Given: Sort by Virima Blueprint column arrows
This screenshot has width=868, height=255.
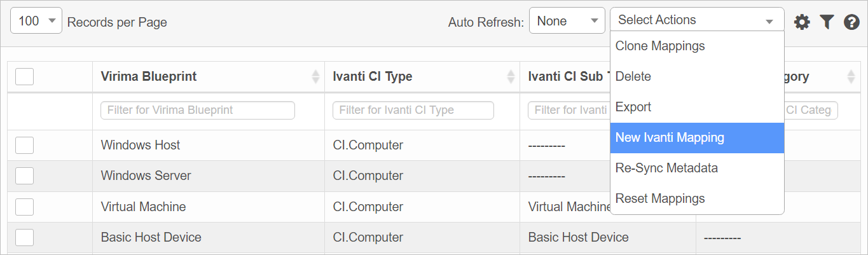Looking at the screenshot, I should pyautogui.click(x=316, y=77).
